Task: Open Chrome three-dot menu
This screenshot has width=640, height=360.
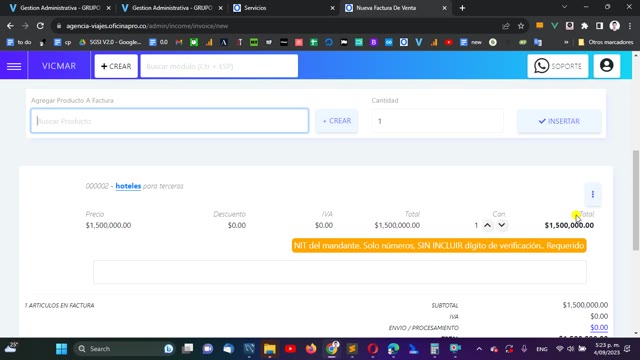Action: point(630,26)
